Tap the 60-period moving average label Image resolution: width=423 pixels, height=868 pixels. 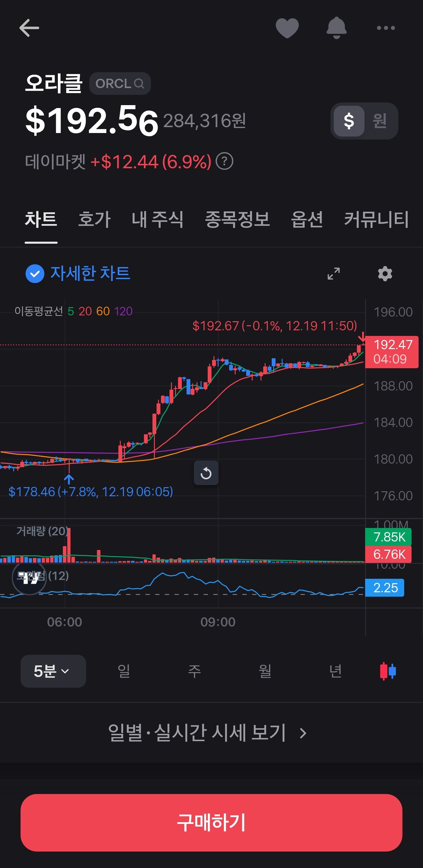tap(103, 311)
